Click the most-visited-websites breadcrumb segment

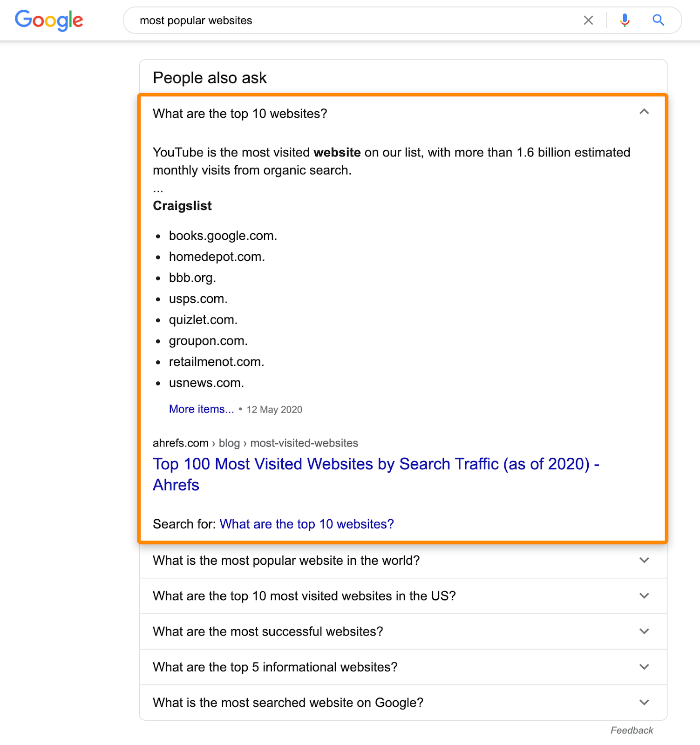pyautogui.click(x=304, y=443)
